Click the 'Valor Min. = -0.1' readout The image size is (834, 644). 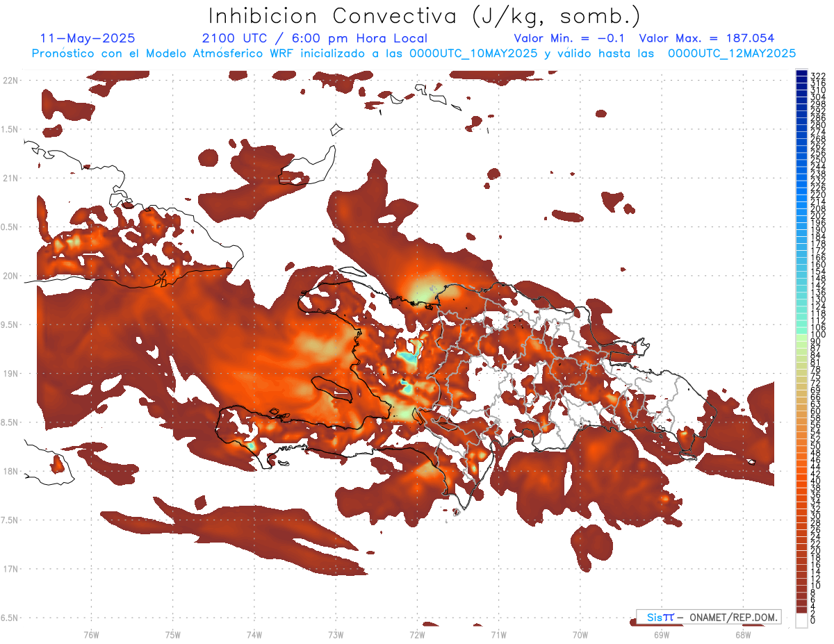click(571, 38)
